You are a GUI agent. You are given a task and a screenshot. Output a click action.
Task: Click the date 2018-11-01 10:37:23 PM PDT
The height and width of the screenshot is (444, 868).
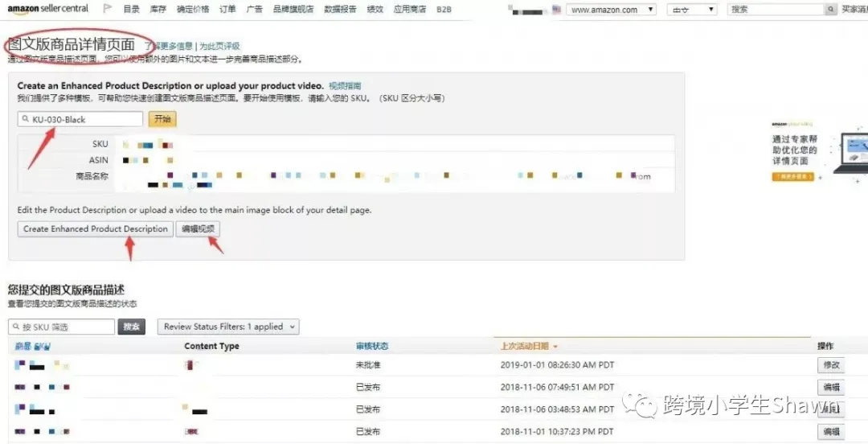tap(558, 432)
